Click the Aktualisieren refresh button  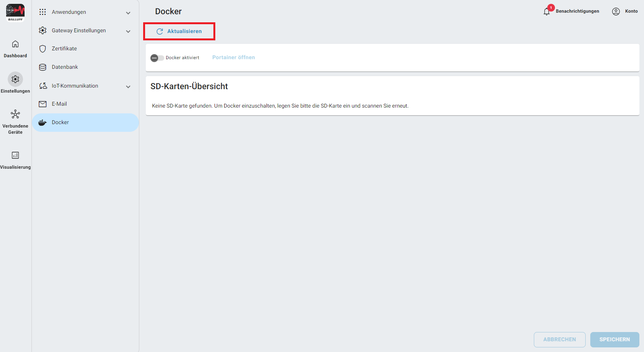click(x=179, y=31)
